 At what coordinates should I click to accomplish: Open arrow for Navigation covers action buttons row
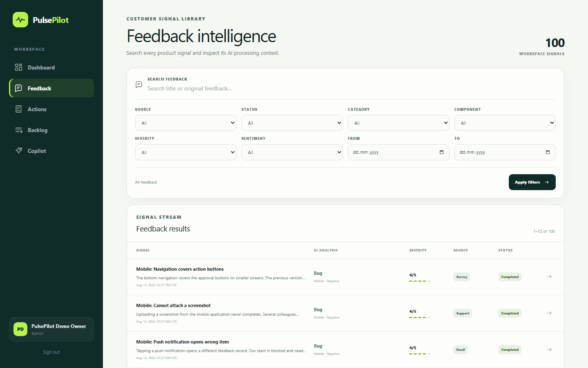coord(550,277)
